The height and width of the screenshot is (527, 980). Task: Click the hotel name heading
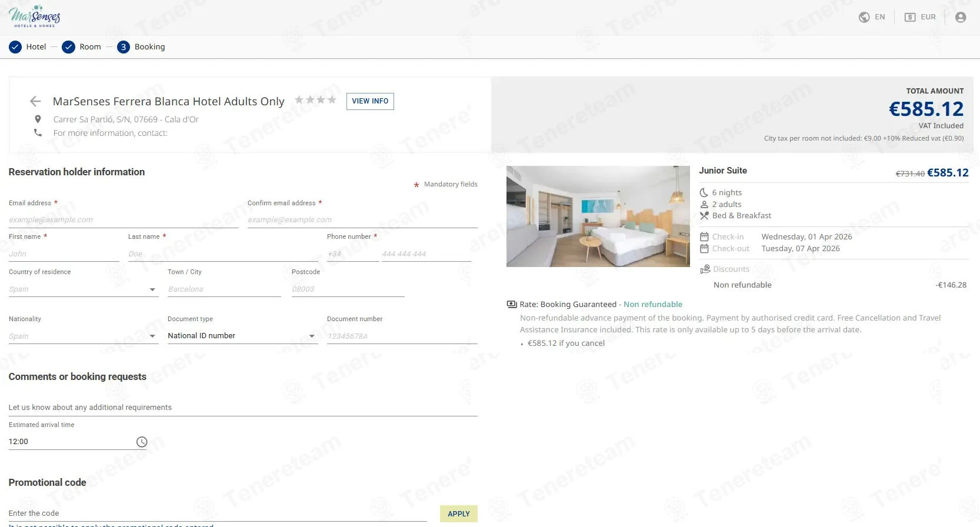(x=169, y=101)
